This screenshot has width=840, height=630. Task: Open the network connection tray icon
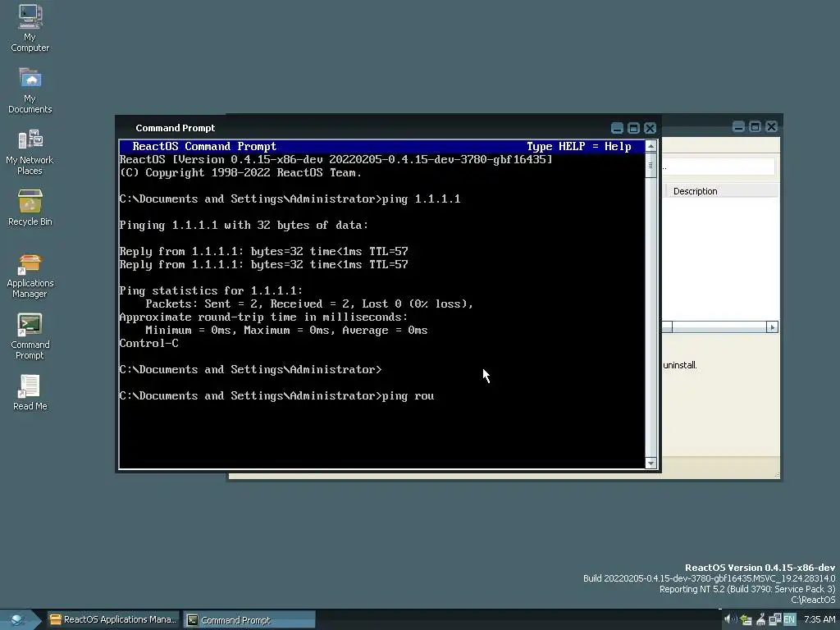click(774, 620)
